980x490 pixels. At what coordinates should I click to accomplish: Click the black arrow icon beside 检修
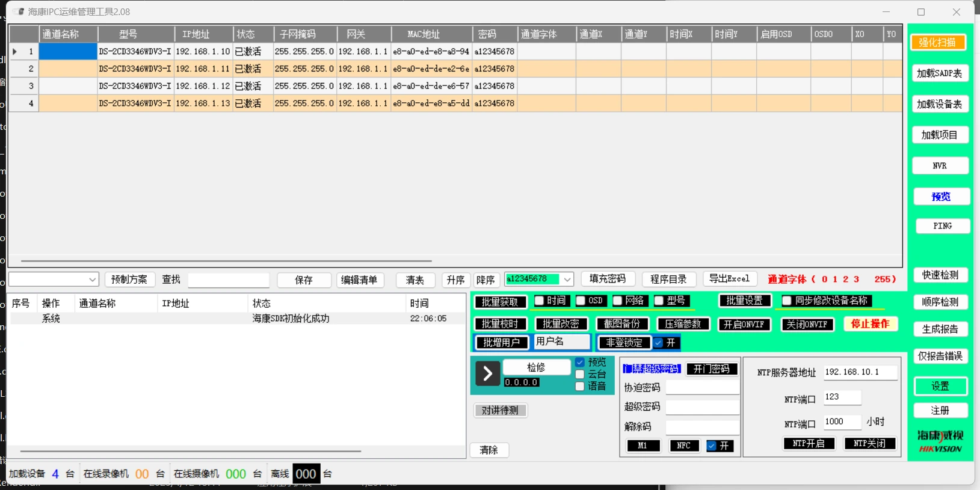tap(488, 373)
